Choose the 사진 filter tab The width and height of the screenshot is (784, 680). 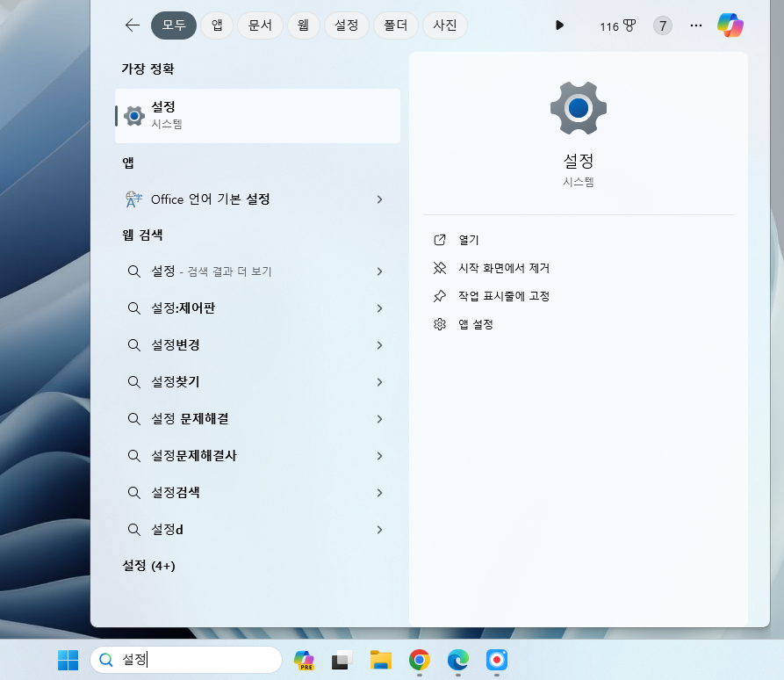tap(444, 25)
